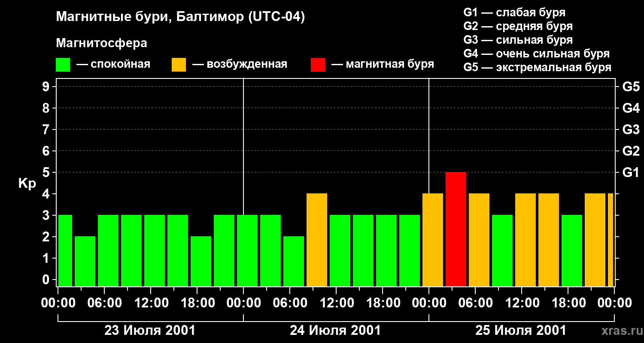
Task: Click the 'G5 — экстремальная буря' legend line
Action: click(x=538, y=67)
